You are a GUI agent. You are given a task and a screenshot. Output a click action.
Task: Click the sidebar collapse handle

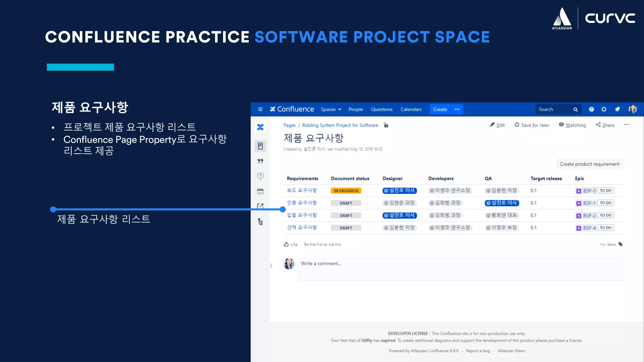coord(271,266)
